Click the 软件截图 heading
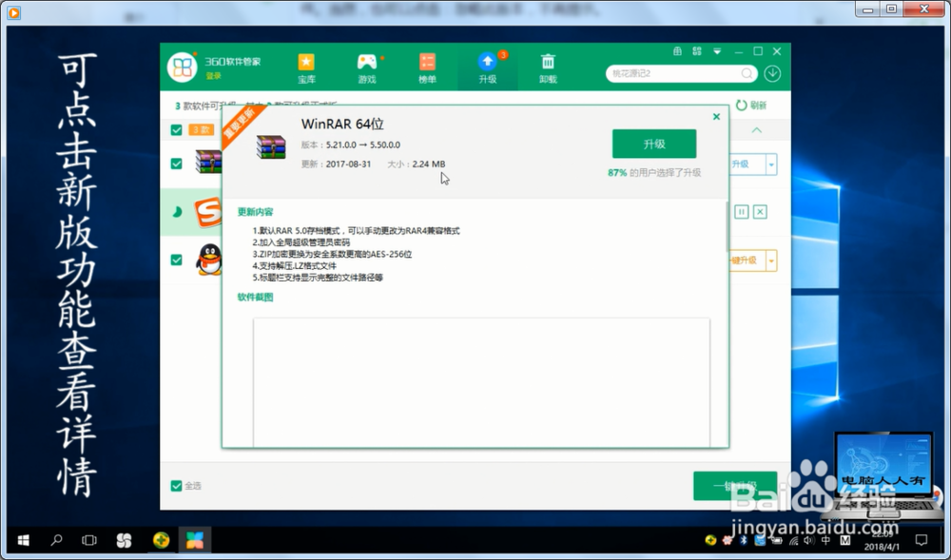951x560 pixels. 255,297
